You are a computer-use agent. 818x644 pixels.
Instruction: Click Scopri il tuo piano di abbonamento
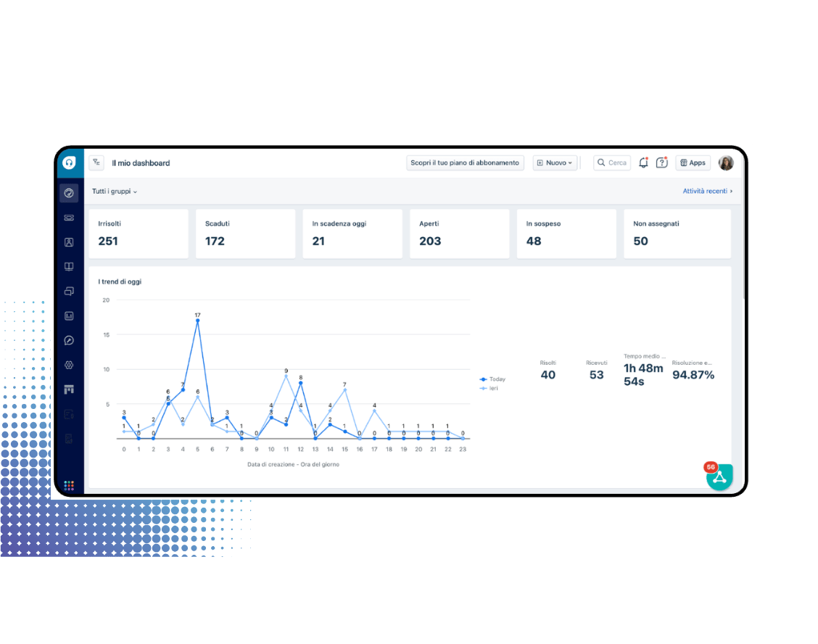pyautogui.click(x=465, y=163)
